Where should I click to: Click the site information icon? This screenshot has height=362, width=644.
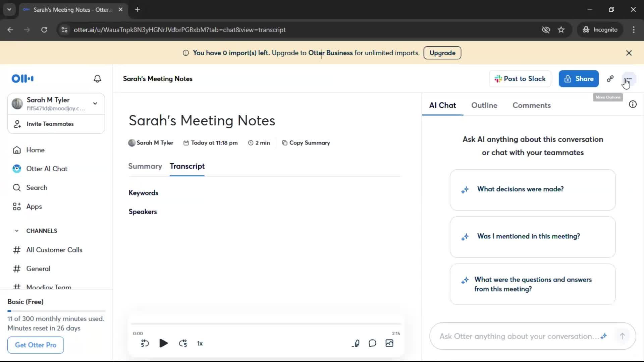[x=64, y=29]
